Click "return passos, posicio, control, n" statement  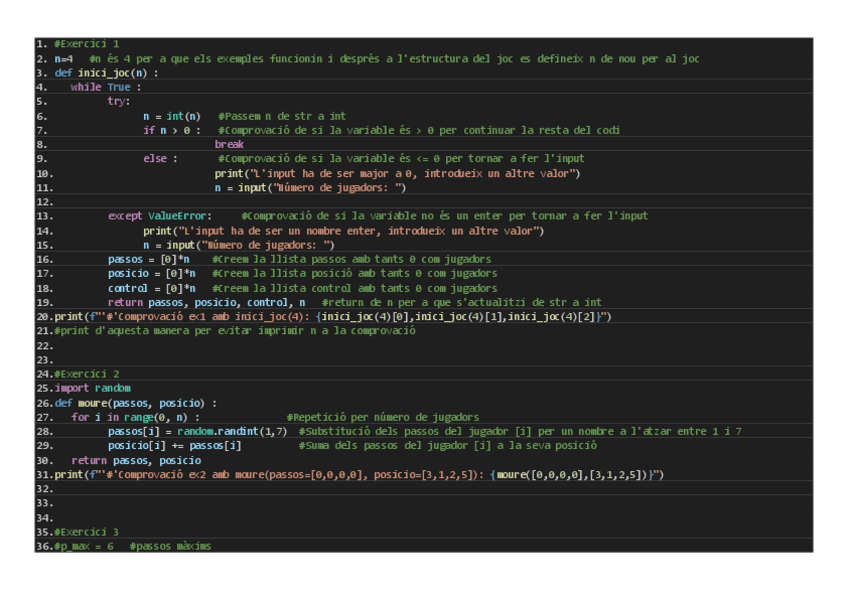(207, 302)
